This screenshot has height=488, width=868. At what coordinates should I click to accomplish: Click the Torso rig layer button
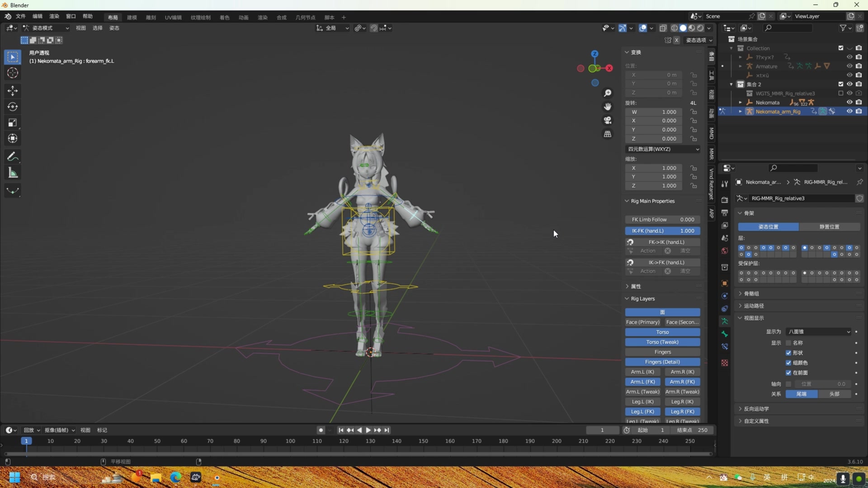pyautogui.click(x=662, y=332)
